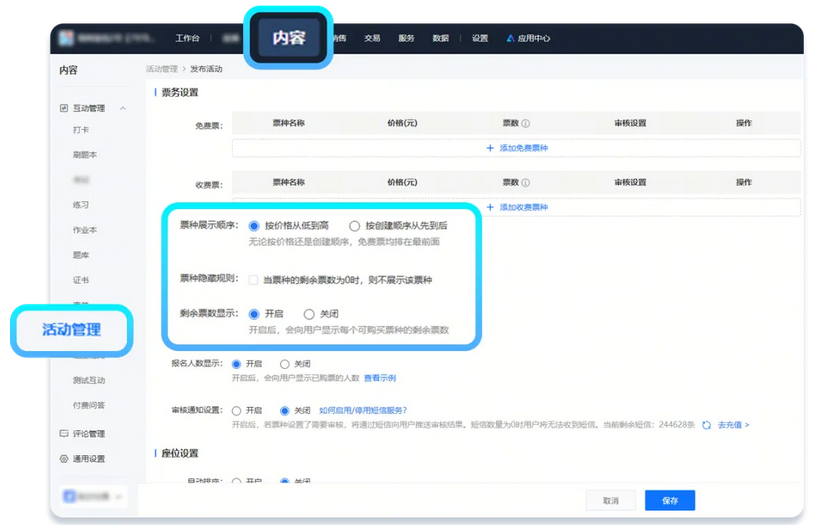Viewport: 816px width, 525px height.
Task: Click the shop avatar icon at top left
Action: pos(65,38)
